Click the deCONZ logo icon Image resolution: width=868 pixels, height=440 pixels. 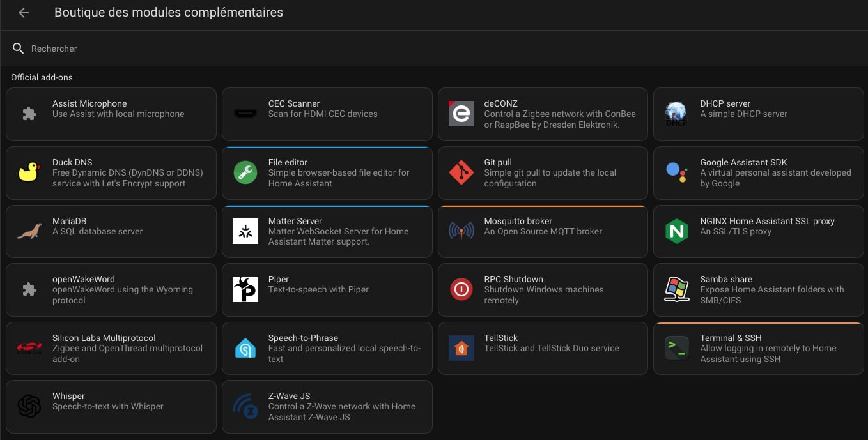[x=461, y=114]
